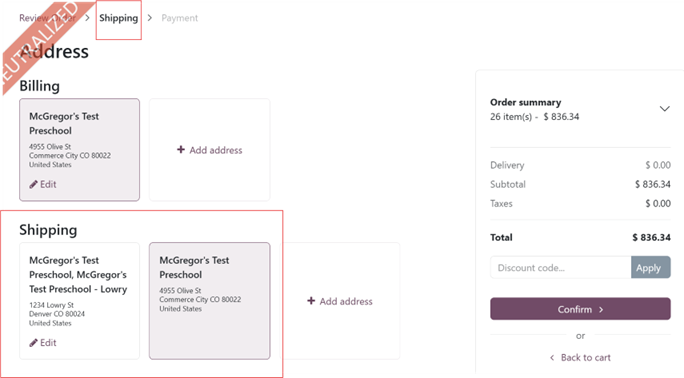Click arrow icon on Confirm button
The height and width of the screenshot is (378, 684).
point(601,310)
